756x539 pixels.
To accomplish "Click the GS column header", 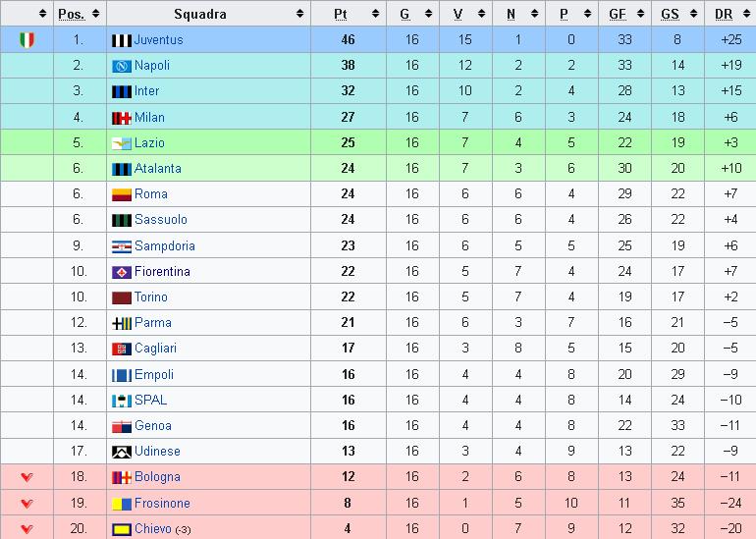I will tap(677, 14).
